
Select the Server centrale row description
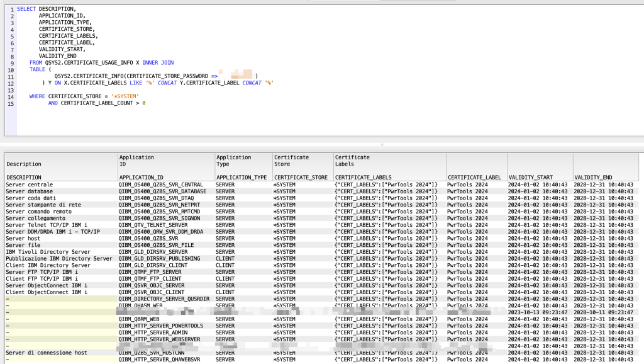[x=30, y=185]
